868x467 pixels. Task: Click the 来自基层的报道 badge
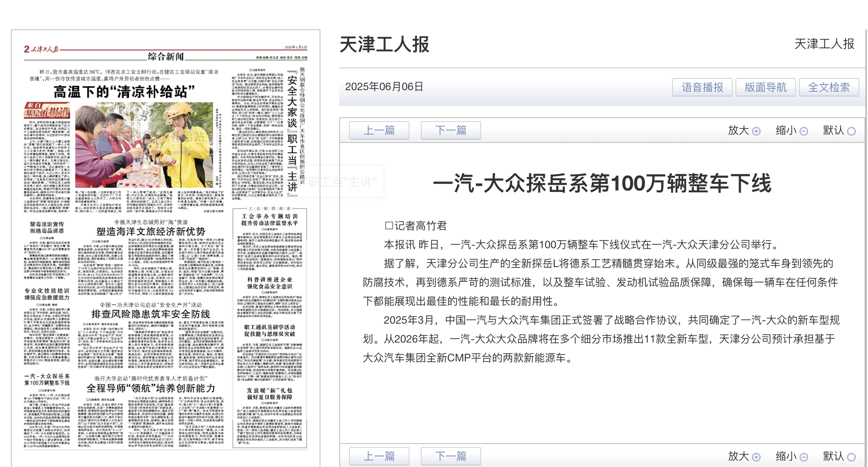click(47, 110)
